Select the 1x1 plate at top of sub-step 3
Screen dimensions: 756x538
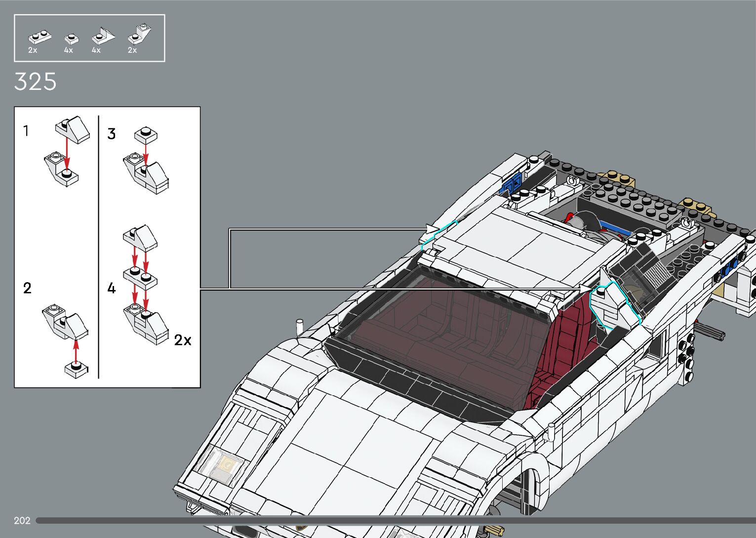[145, 135]
